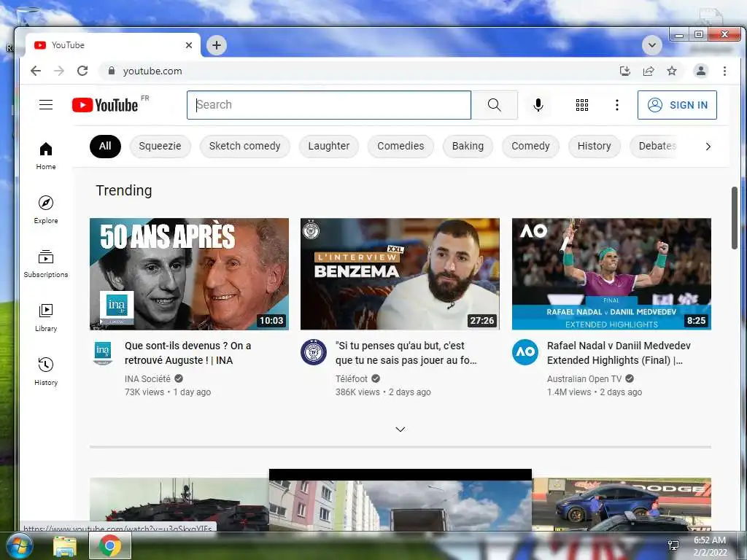Select the History filter chip
The image size is (747, 560).
coord(594,146)
